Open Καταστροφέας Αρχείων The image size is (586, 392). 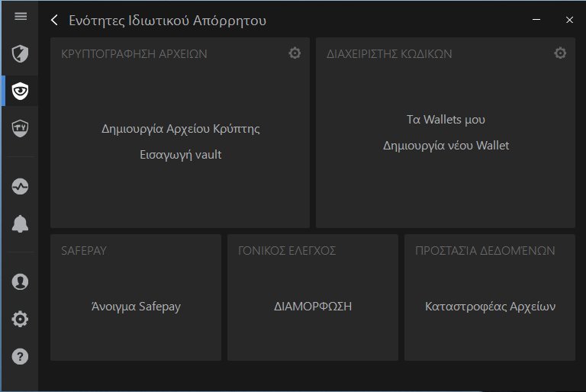490,307
